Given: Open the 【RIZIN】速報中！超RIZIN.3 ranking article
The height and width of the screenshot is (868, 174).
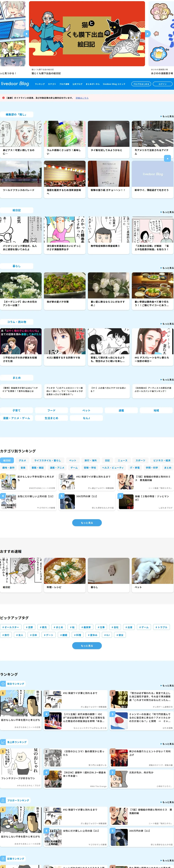Looking at the screenshot, I should point(76,779).
